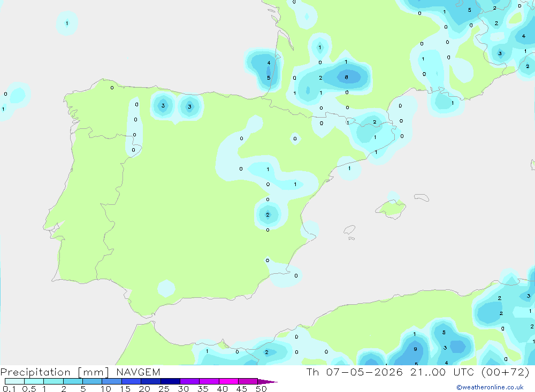Pick the 5–10 mm blue legend swatch
Viewport: 535px width, 392px height.
pos(93,381)
